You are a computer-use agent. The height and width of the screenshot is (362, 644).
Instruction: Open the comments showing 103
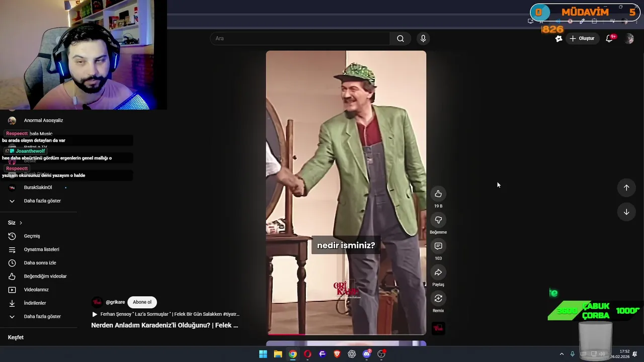click(x=438, y=246)
